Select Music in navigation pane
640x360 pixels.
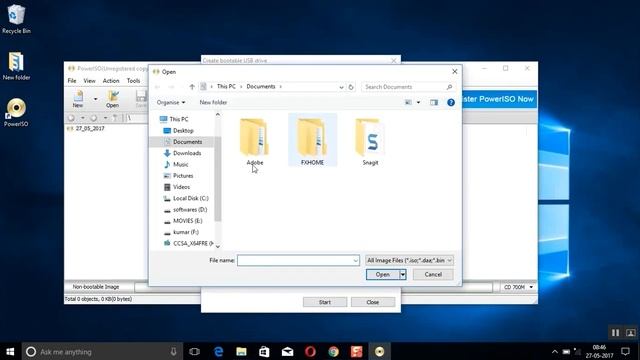click(180, 164)
